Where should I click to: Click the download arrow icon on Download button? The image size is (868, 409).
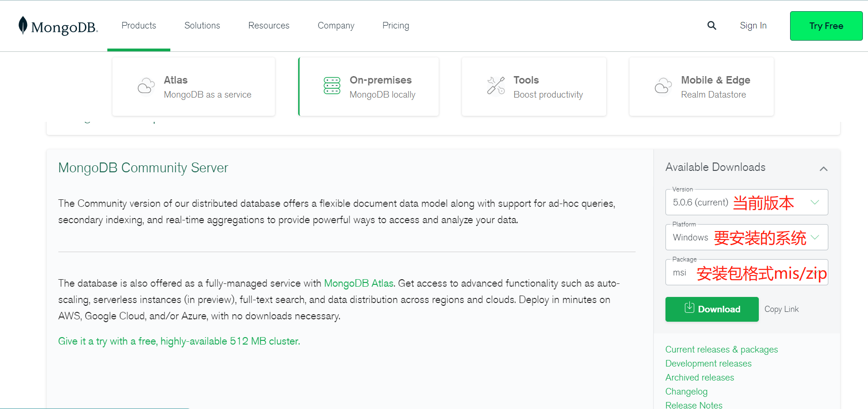tap(689, 308)
